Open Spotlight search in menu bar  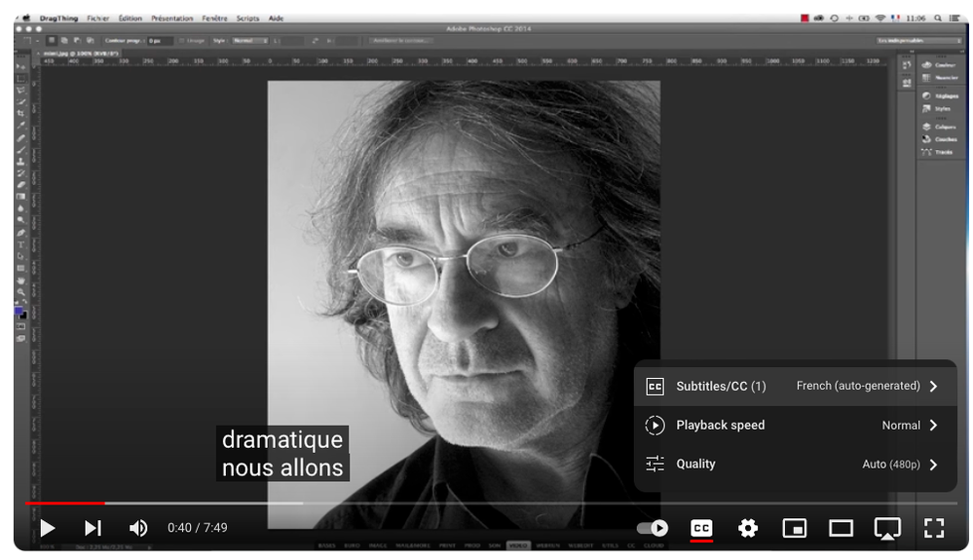[939, 18]
